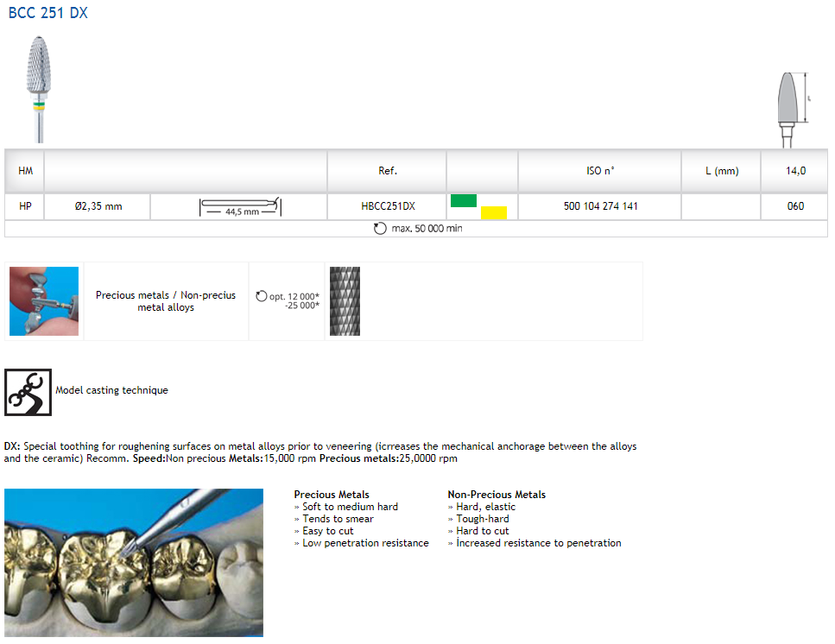
Task: Click the Model casting technique icon
Action: (x=28, y=391)
